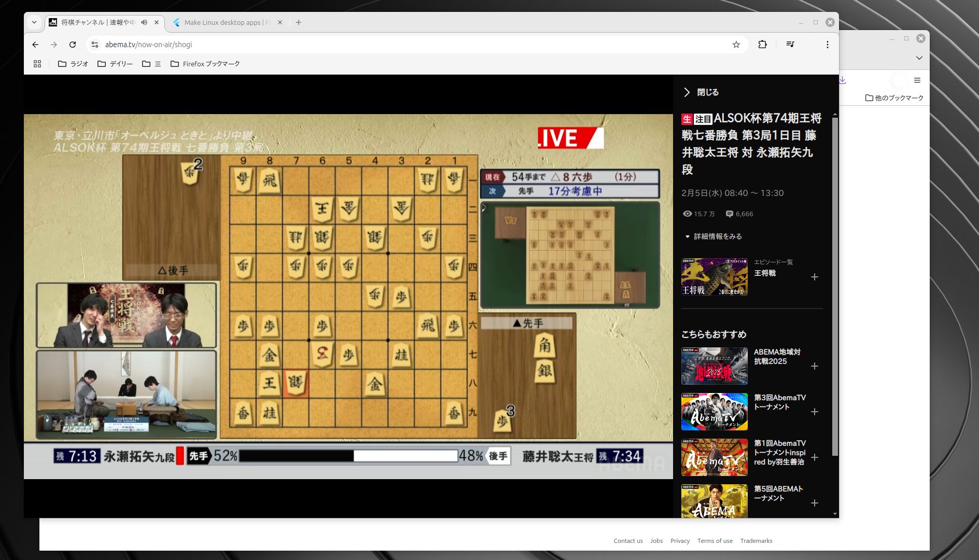This screenshot has width=979, height=560.
Task: Open the Firefox ブックマーク folder
Action: pos(205,64)
